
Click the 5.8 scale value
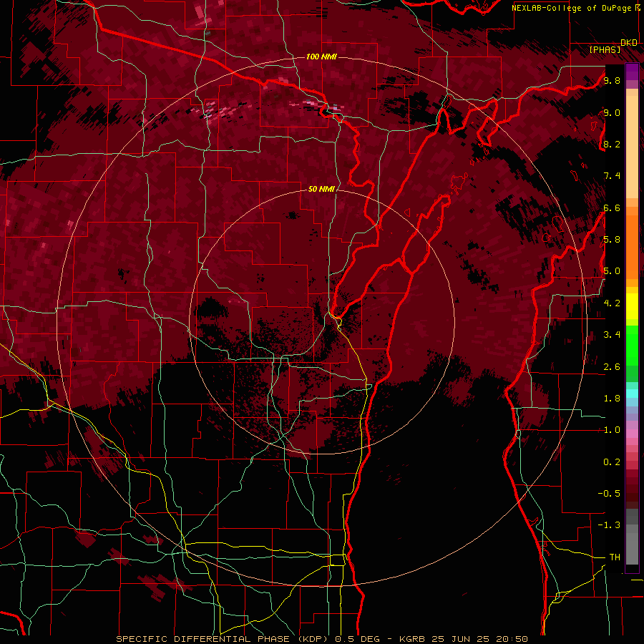click(x=612, y=240)
